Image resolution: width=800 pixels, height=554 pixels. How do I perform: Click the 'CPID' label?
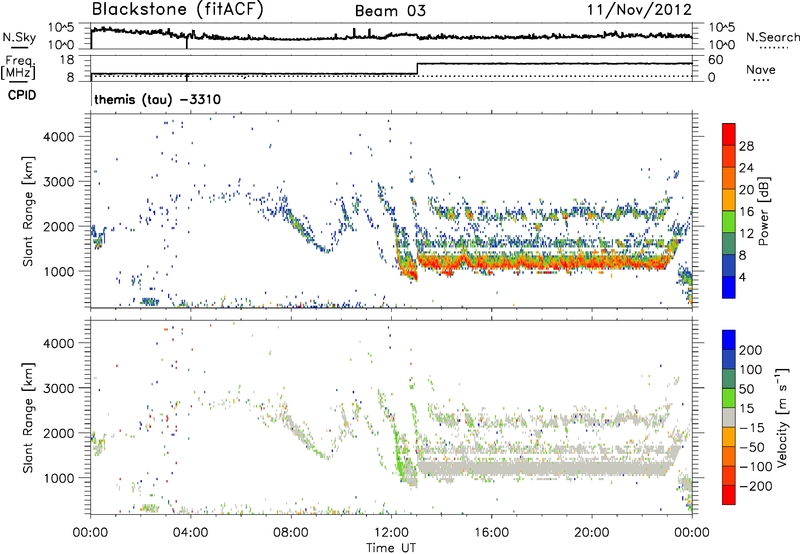coord(22,95)
